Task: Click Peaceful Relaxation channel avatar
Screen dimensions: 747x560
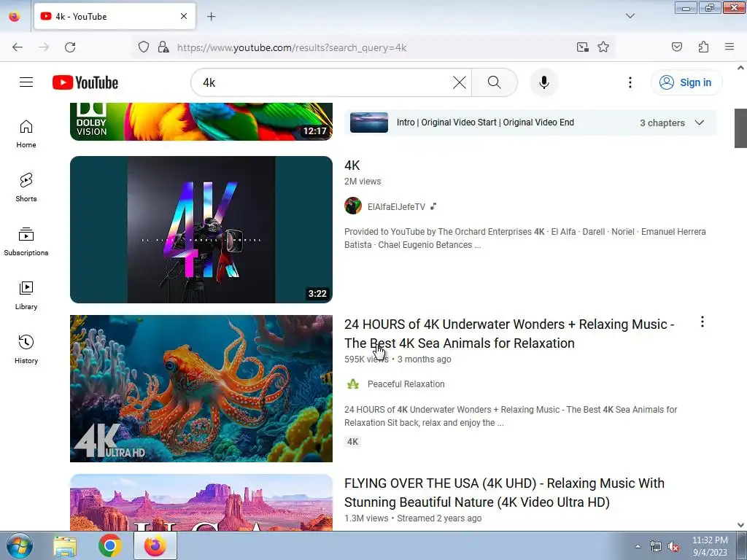Action: (353, 384)
